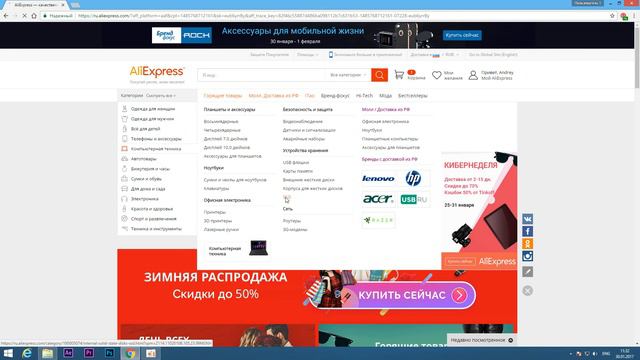This screenshot has height=360, width=640.
Task: Select 'Горящие товары' navigation tab
Action: 222,96
